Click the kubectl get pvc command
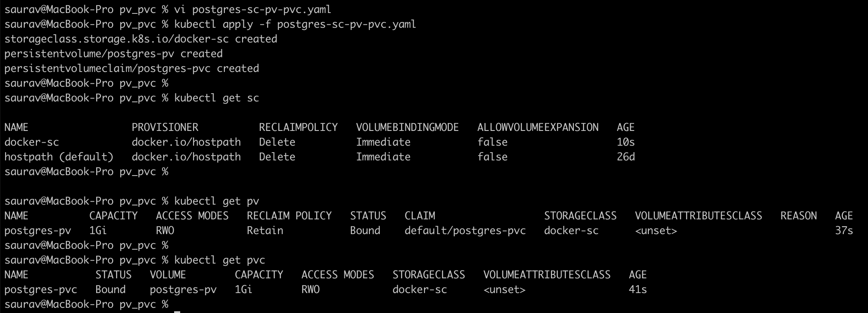This screenshot has height=313, width=868. click(x=220, y=260)
